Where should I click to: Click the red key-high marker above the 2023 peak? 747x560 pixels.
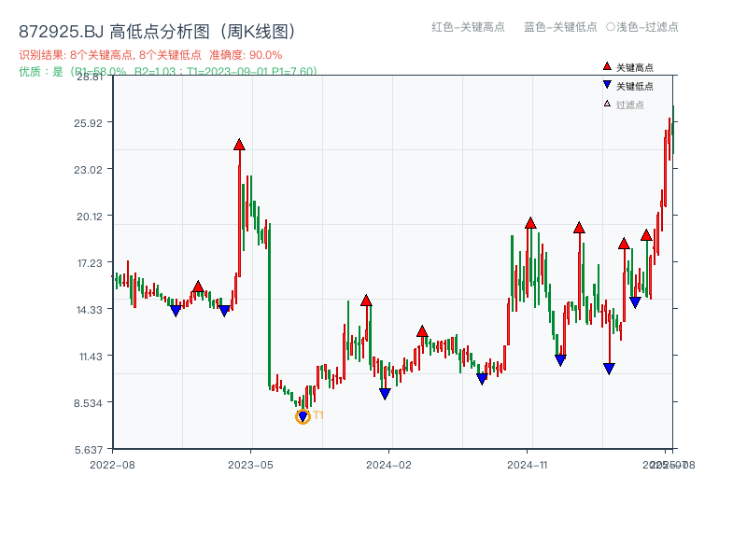tap(239, 146)
